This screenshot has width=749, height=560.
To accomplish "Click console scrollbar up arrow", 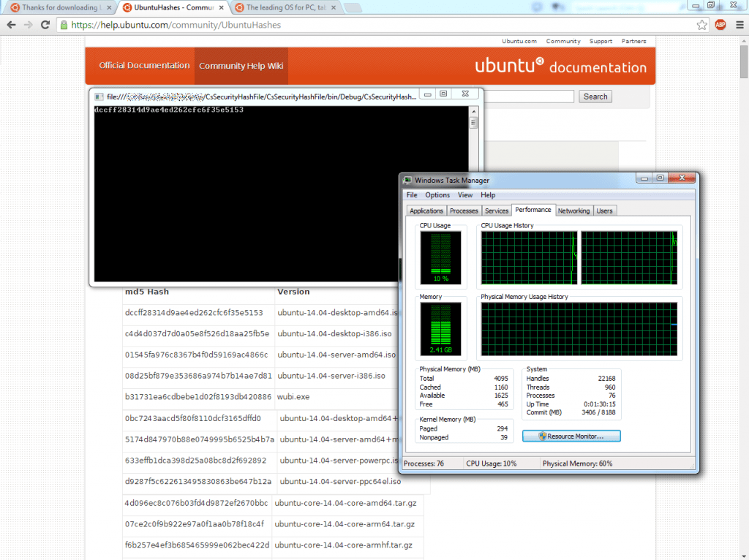I will pos(474,111).
